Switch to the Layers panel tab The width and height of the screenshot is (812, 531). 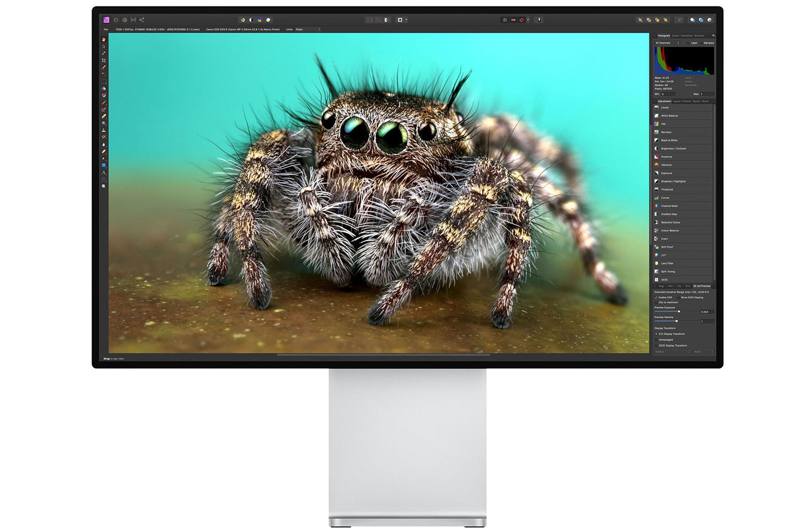pyautogui.click(x=677, y=101)
